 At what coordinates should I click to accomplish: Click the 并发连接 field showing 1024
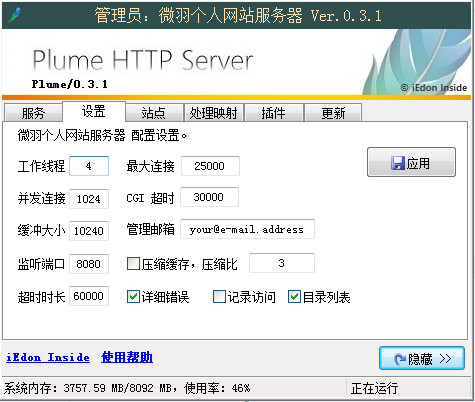coord(89,199)
